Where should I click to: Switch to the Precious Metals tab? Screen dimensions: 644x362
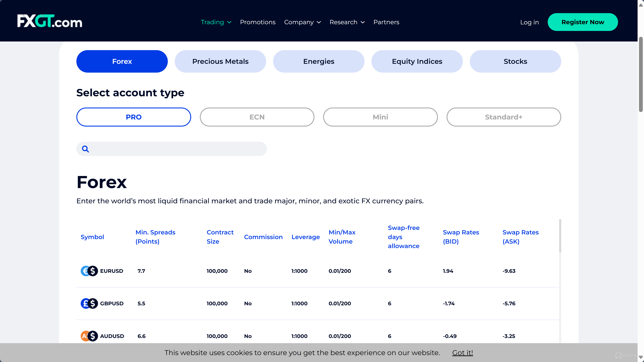point(220,61)
